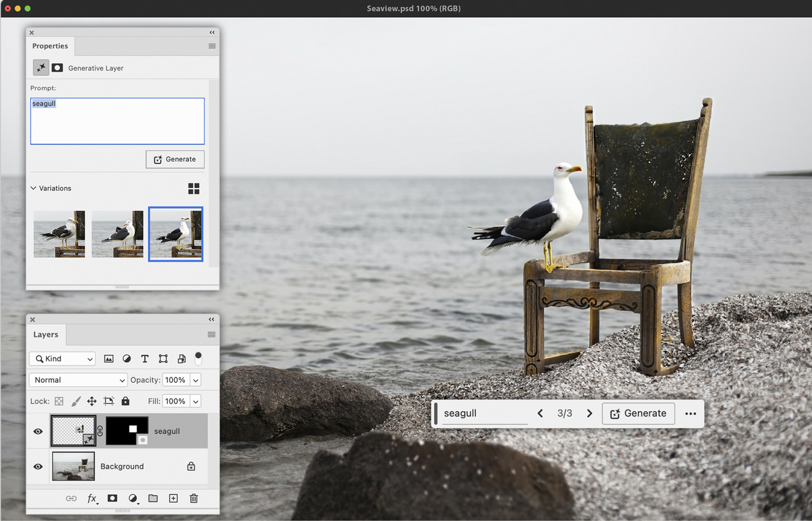Create a new layer group
This screenshot has height=521, width=812.
click(153, 498)
